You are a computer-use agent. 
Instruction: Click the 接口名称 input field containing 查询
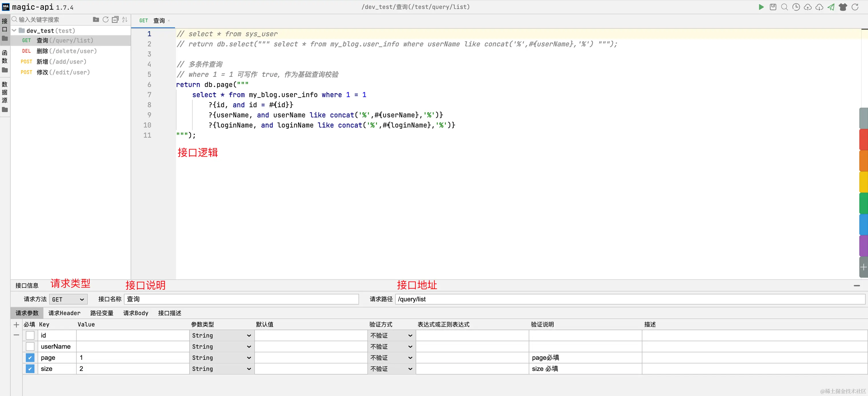(241, 299)
